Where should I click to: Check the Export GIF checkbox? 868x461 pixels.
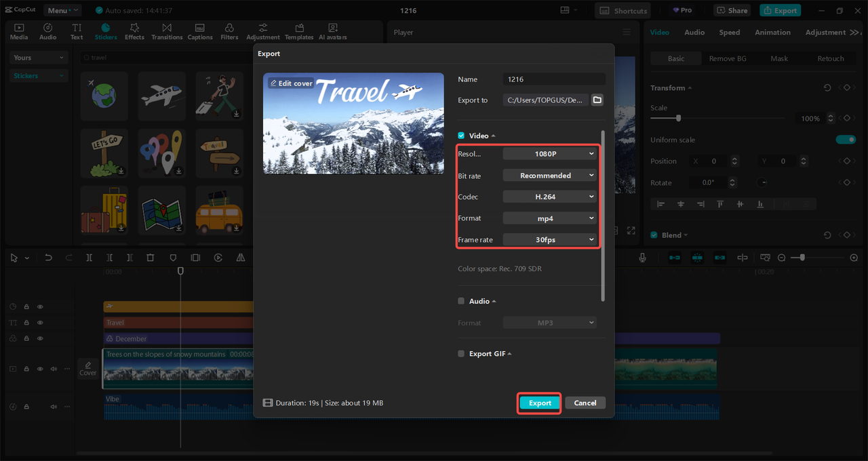pyautogui.click(x=461, y=354)
